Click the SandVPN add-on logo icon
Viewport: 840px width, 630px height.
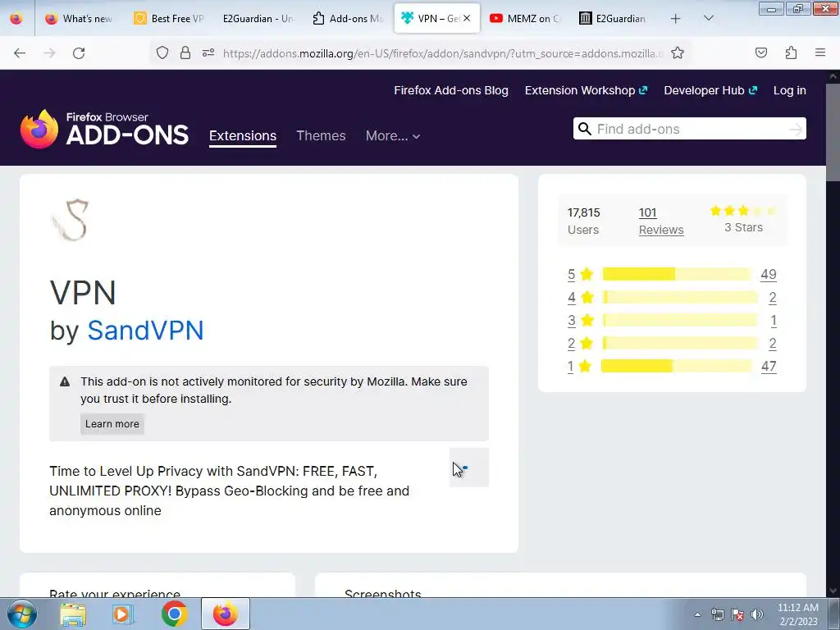coord(71,220)
